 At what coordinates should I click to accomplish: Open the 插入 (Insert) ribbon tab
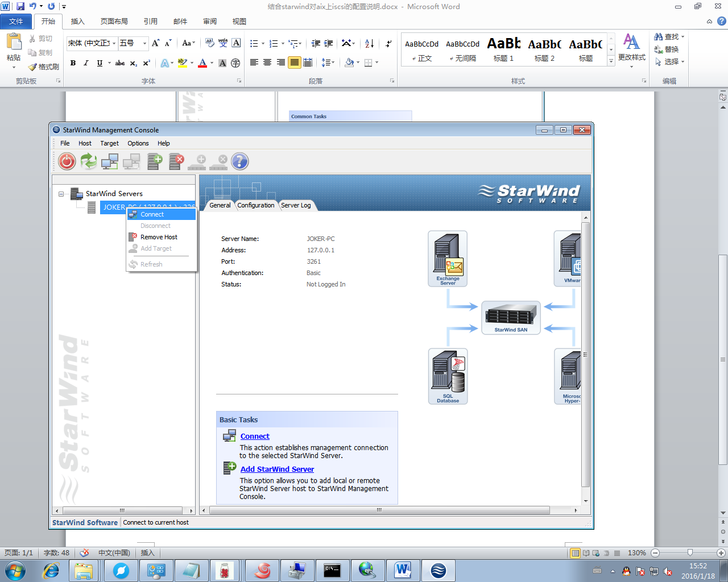(77, 22)
